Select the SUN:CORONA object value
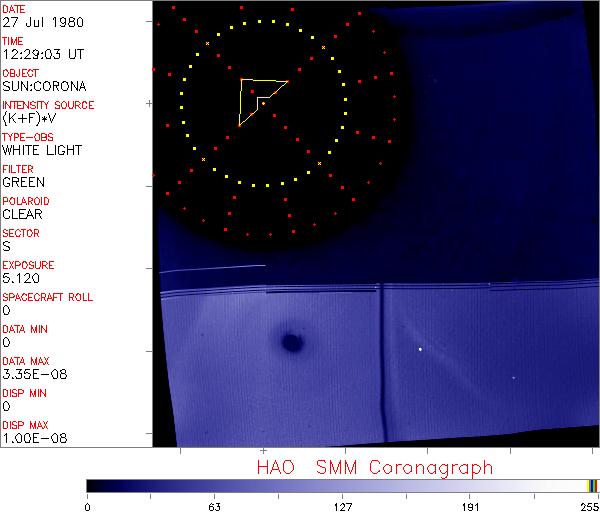The width and height of the screenshot is (600, 512). coord(42,86)
